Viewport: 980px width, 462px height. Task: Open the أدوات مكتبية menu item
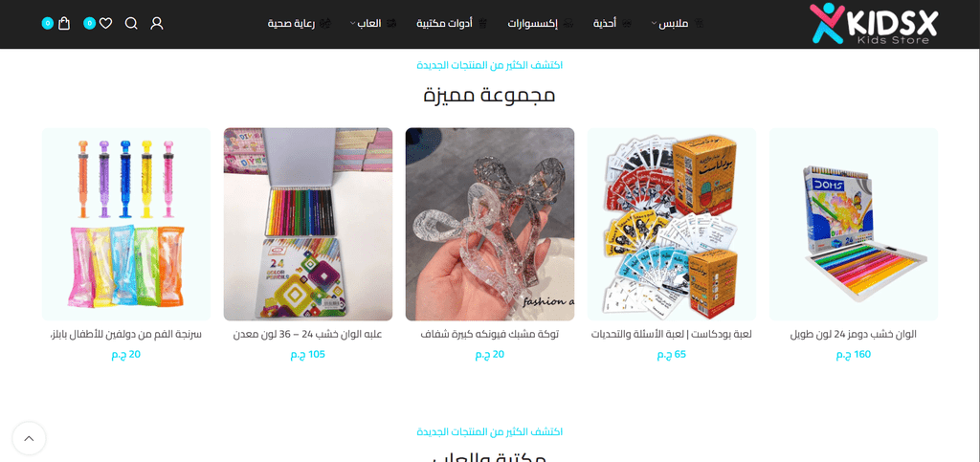(445, 24)
